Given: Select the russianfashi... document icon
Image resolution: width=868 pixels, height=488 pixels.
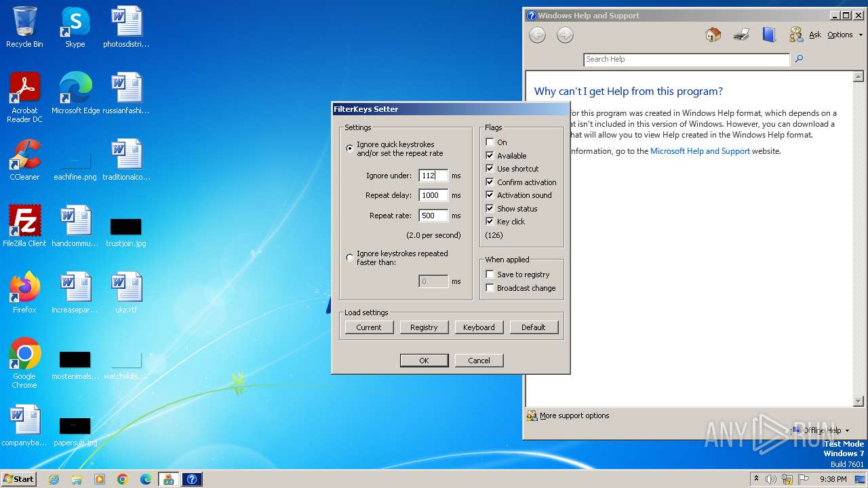Looking at the screenshot, I should pyautogui.click(x=126, y=93).
